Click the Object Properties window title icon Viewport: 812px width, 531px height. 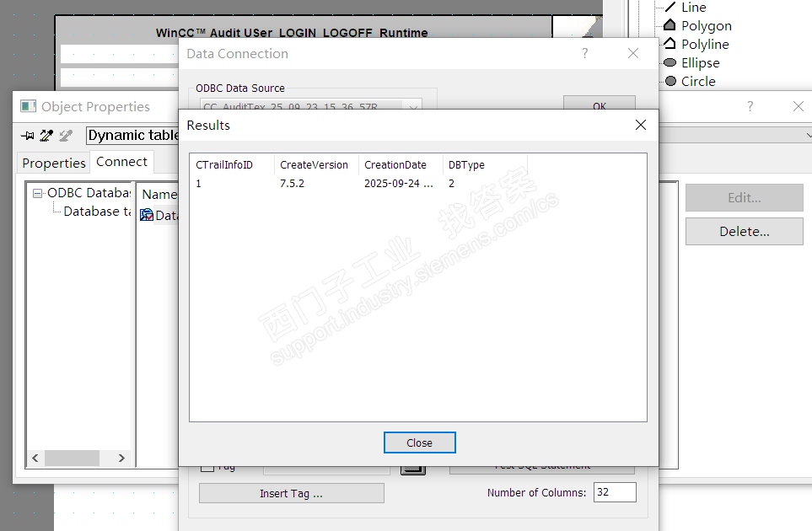(28, 106)
